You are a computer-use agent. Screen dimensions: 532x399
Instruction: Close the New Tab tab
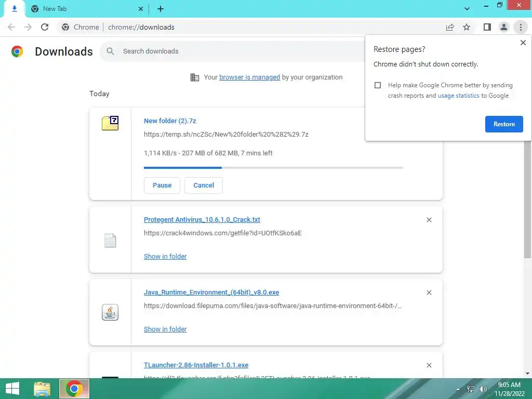tap(140, 9)
